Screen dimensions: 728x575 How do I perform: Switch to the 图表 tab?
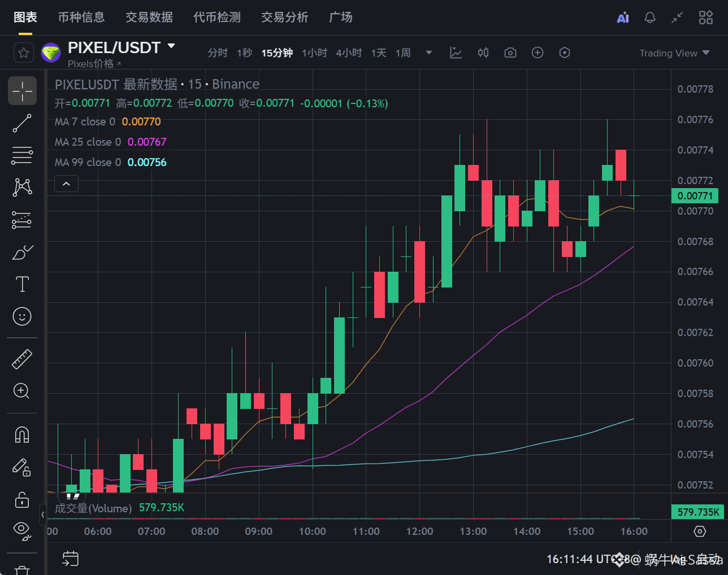pos(25,18)
